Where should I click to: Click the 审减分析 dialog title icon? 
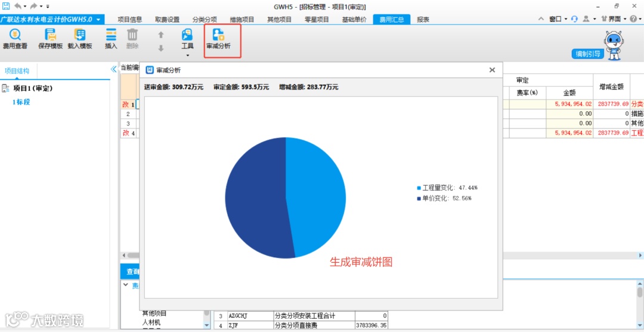[150, 70]
